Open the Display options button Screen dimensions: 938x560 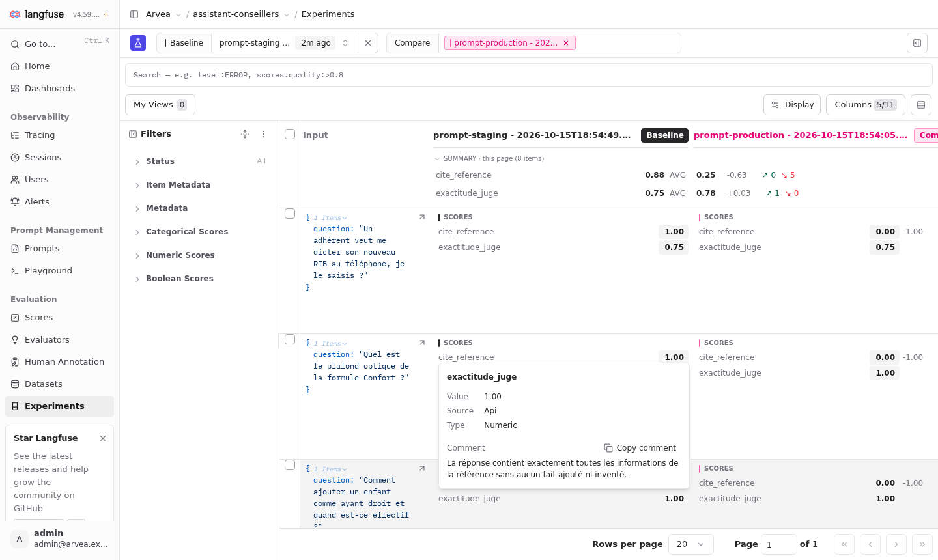[x=792, y=105]
